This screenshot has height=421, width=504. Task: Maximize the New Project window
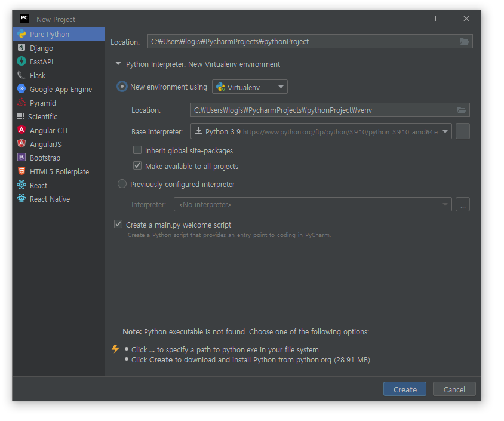coord(438,19)
